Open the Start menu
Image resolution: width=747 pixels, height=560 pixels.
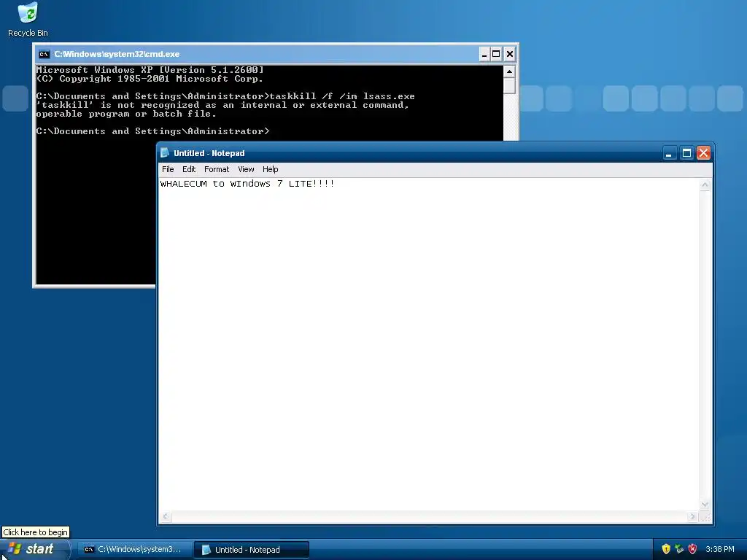pyautogui.click(x=34, y=549)
